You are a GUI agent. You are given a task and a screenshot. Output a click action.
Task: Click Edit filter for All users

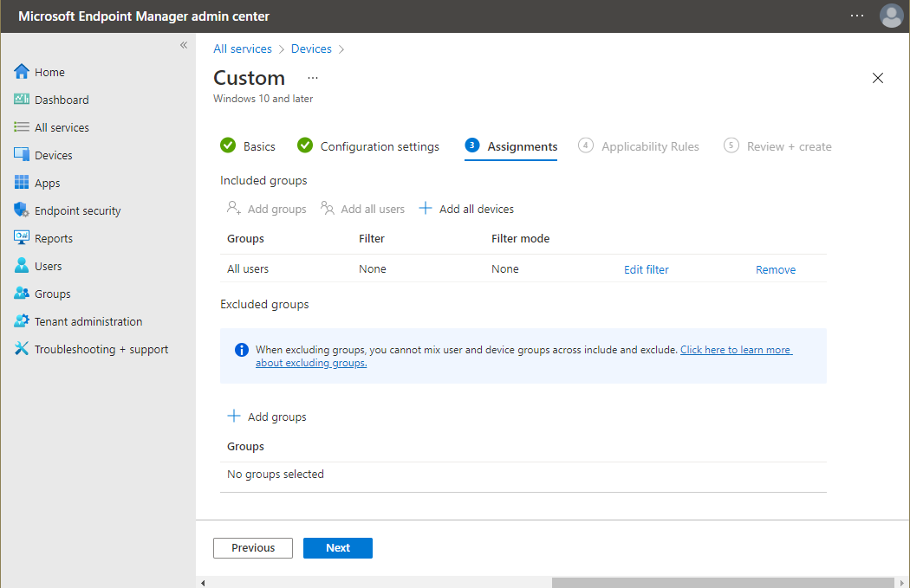646,269
